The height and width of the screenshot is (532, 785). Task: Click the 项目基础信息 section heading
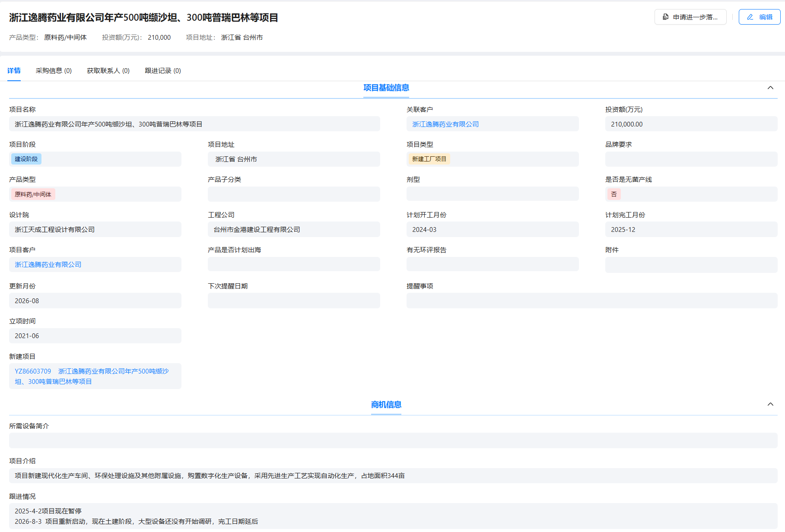386,88
